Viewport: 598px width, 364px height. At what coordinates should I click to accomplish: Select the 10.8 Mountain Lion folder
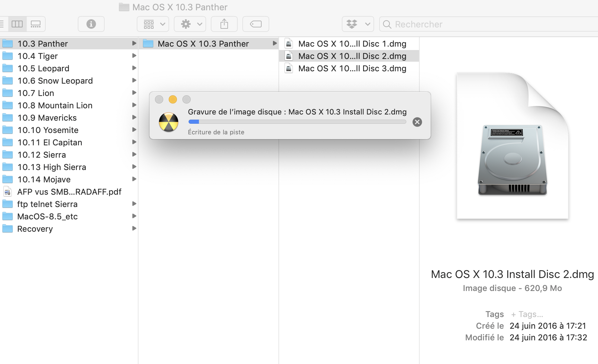pyautogui.click(x=69, y=105)
